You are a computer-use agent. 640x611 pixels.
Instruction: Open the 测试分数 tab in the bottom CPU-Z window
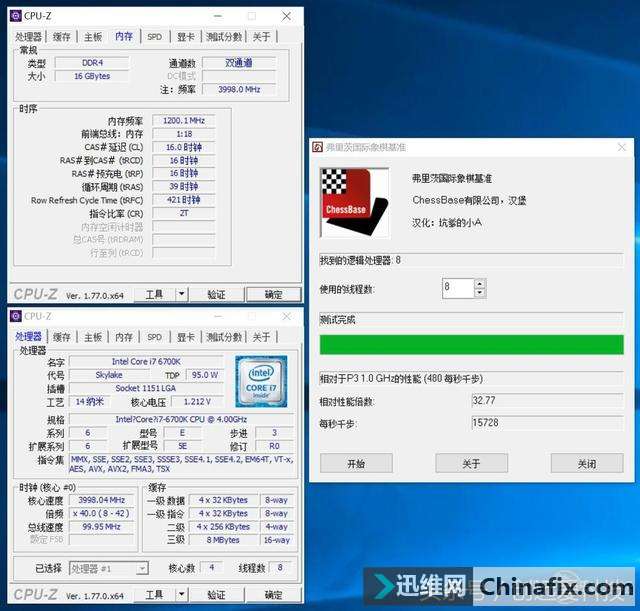point(224,337)
